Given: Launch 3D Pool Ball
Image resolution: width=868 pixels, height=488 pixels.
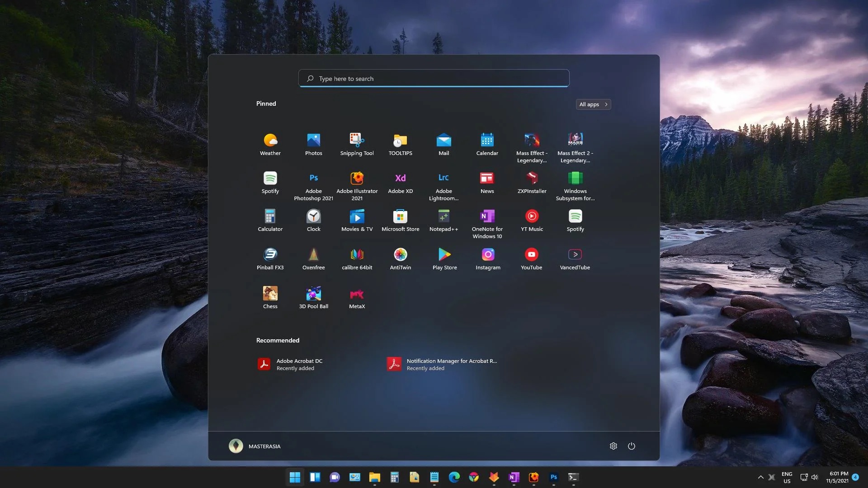Looking at the screenshot, I should pyautogui.click(x=314, y=298).
